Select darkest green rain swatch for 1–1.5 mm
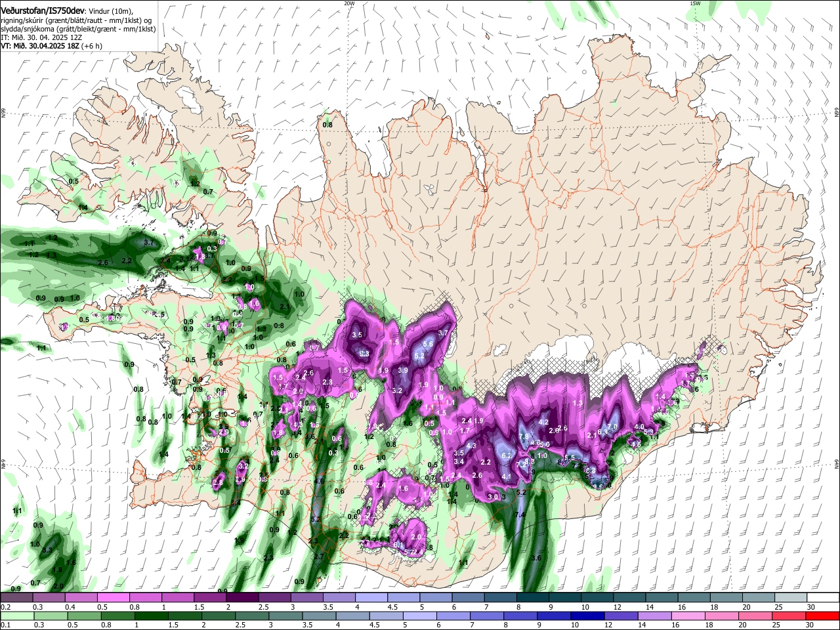 [x=151, y=616]
